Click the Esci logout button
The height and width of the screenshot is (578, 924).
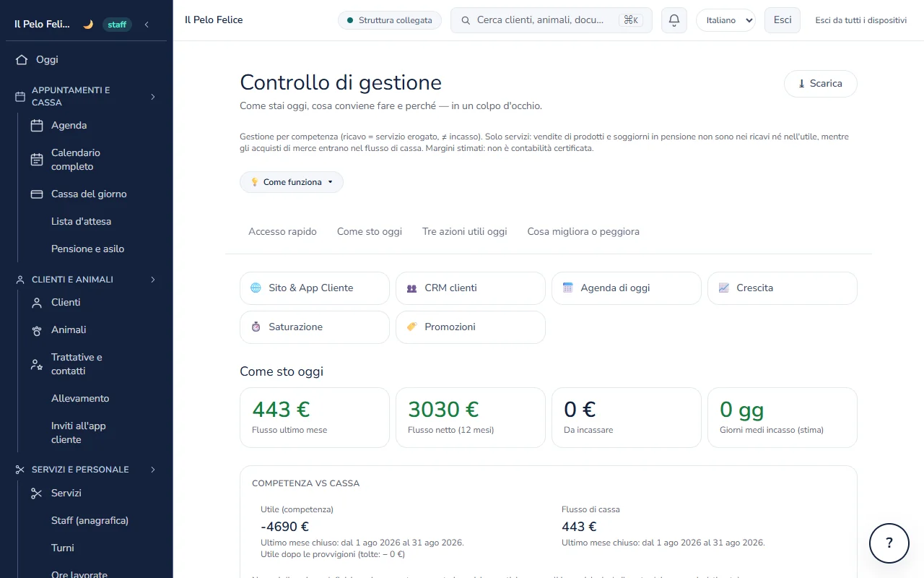pos(783,20)
